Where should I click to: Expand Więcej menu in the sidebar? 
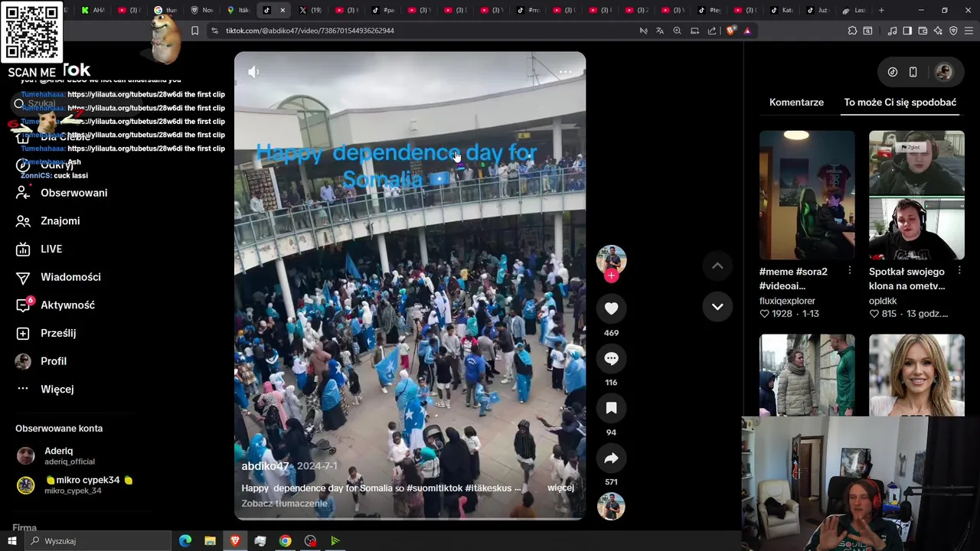click(46, 389)
